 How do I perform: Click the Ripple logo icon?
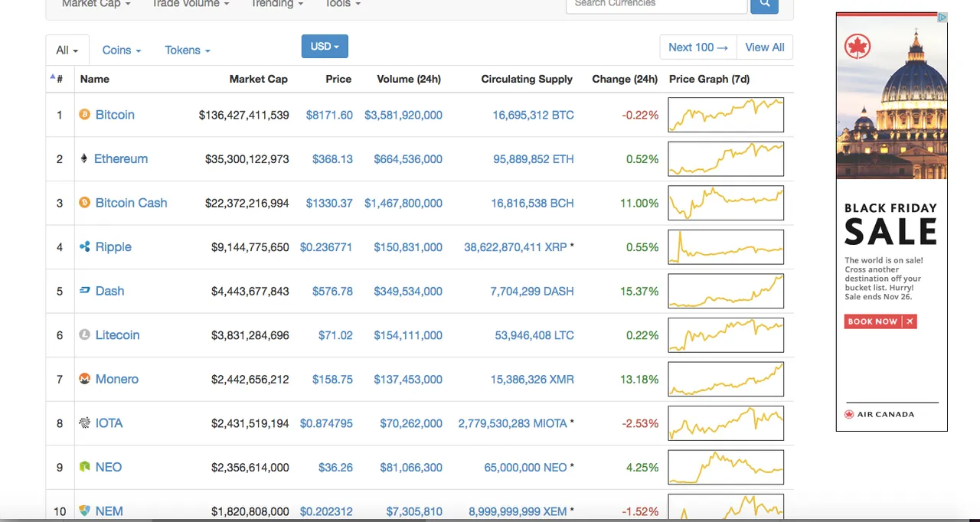pos(85,247)
